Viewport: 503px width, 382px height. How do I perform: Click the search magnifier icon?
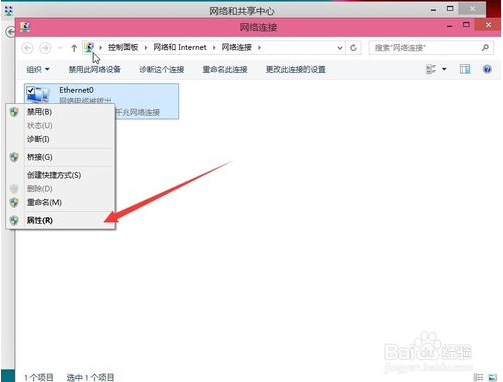tap(485, 48)
